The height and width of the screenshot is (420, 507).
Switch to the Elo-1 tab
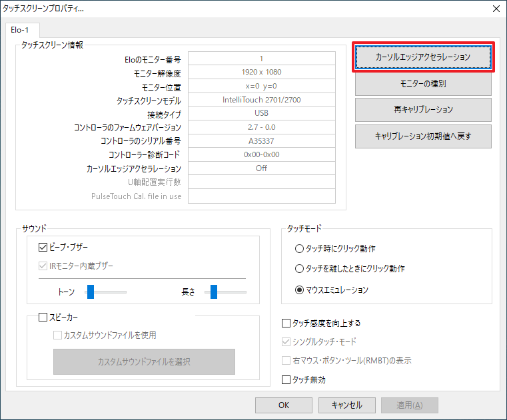point(23,30)
